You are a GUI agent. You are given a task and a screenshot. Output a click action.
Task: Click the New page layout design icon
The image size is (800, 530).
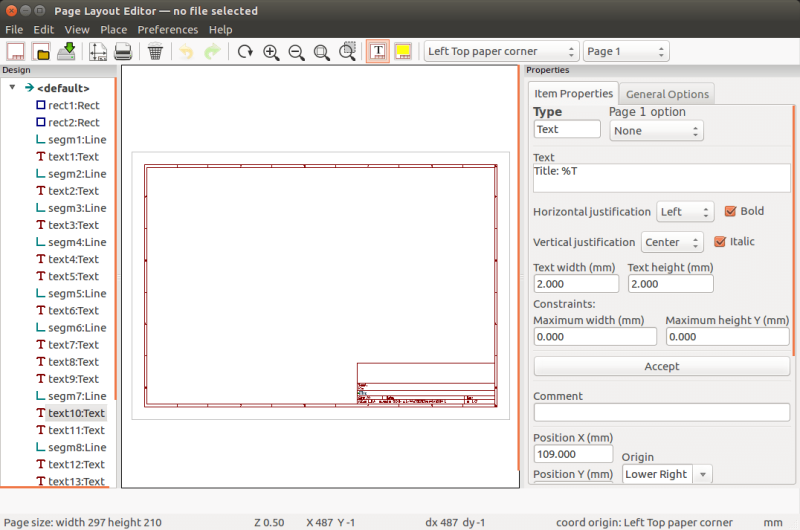[x=15, y=52]
